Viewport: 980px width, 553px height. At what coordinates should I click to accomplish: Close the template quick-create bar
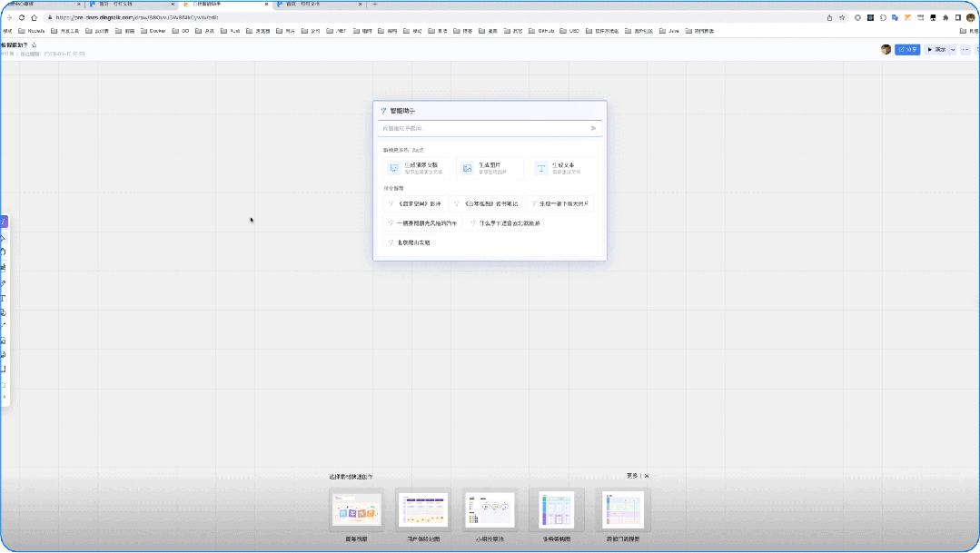pyautogui.click(x=647, y=476)
